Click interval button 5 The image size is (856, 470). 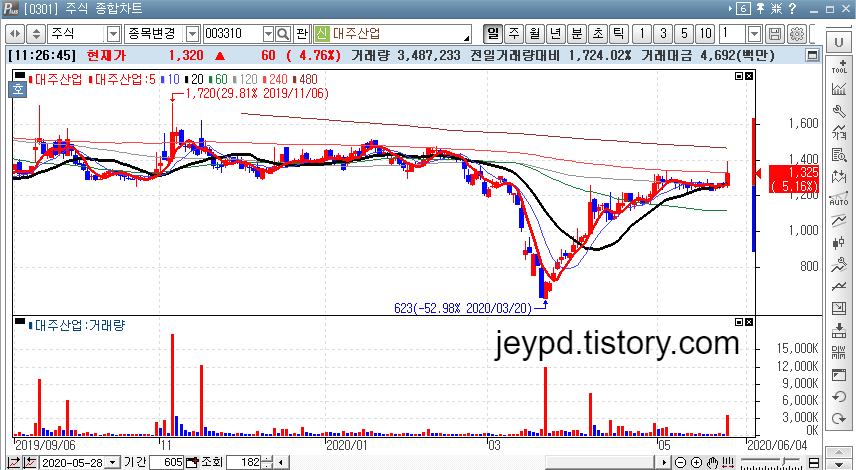click(684, 34)
